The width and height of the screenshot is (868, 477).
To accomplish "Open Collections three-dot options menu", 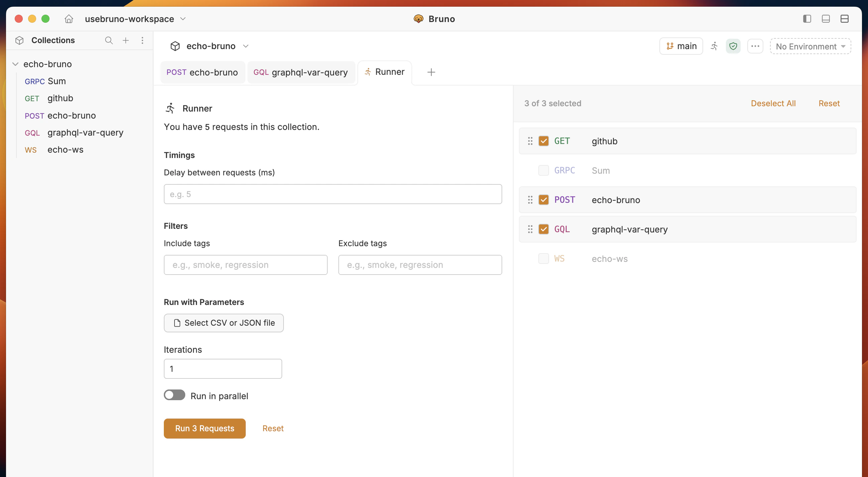I will pos(142,40).
